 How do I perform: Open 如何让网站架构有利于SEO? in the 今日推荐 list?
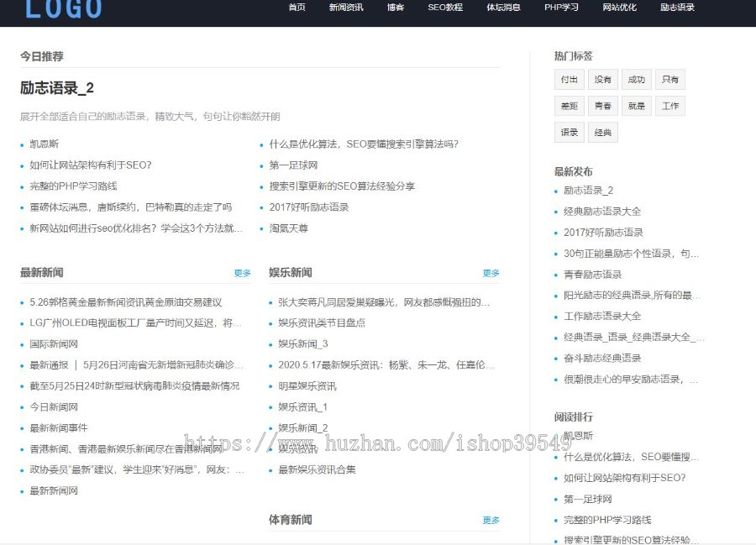pyautogui.click(x=91, y=165)
